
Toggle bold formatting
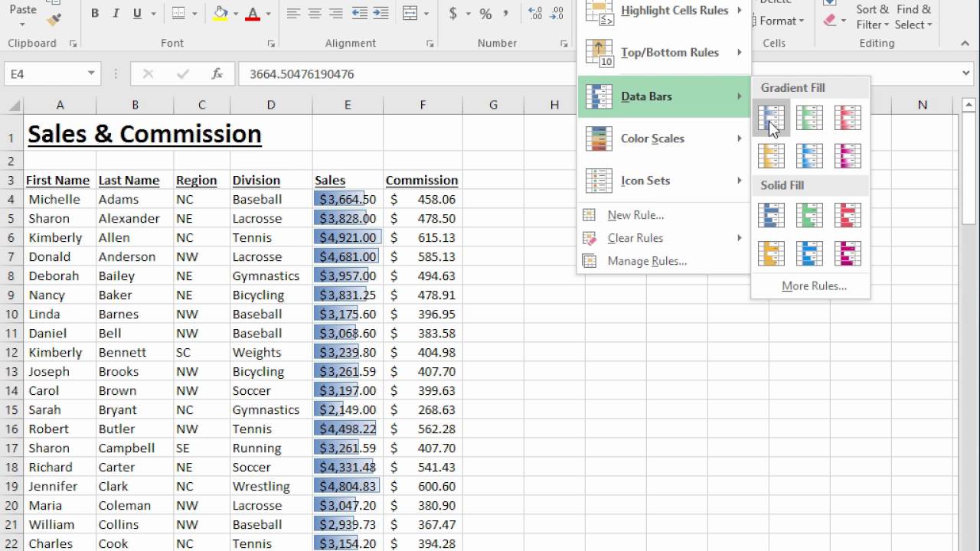[x=95, y=14]
